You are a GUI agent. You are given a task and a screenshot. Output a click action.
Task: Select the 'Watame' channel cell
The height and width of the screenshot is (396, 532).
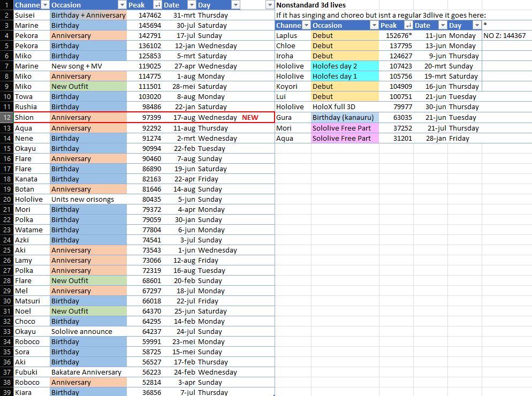point(32,230)
